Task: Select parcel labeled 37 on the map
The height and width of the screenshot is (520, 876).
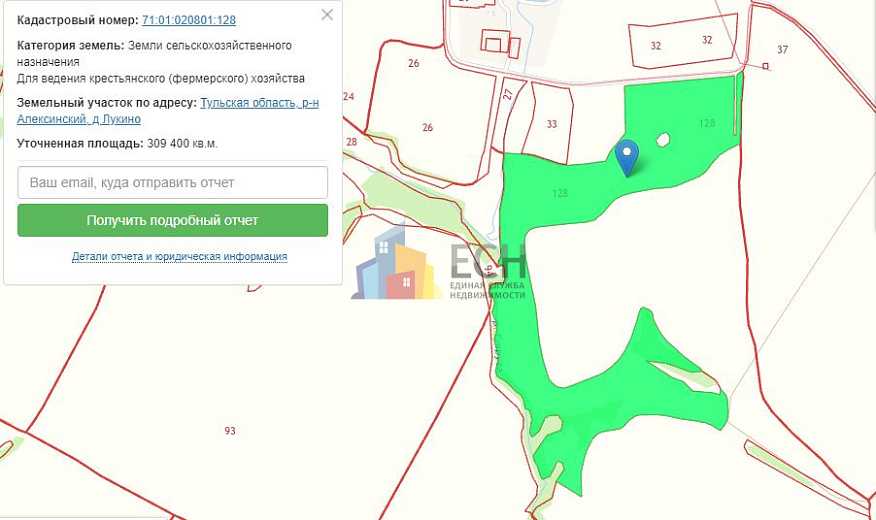Action: point(782,50)
